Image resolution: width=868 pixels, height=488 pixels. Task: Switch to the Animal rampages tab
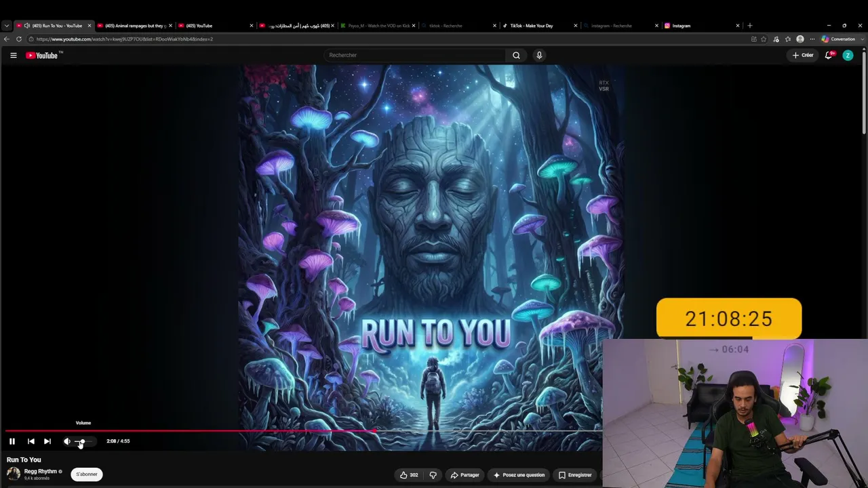(x=136, y=26)
